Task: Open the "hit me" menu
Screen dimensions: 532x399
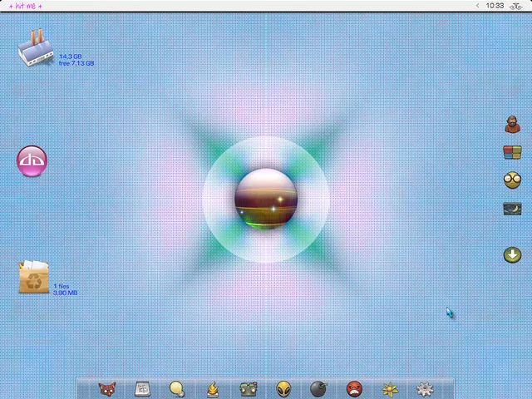Action: pyautogui.click(x=25, y=6)
